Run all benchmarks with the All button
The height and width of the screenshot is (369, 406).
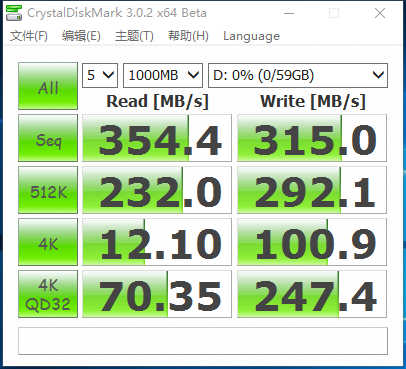pos(48,86)
